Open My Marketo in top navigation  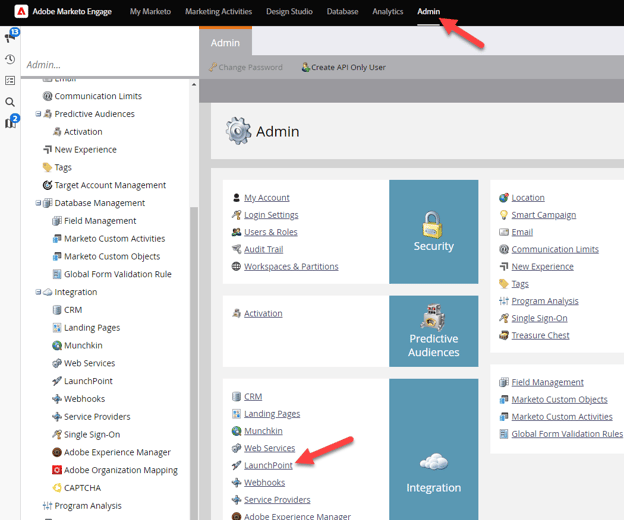click(x=150, y=12)
